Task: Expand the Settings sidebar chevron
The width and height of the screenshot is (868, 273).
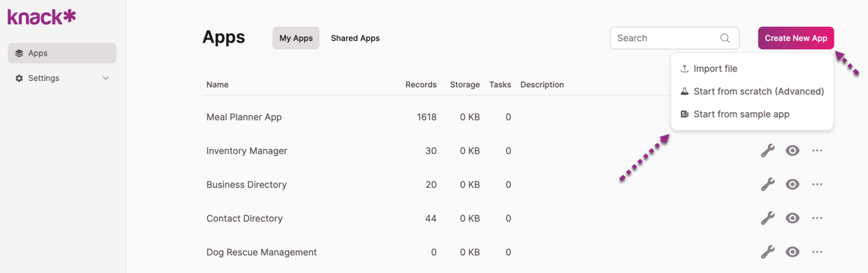Action: (105, 78)
